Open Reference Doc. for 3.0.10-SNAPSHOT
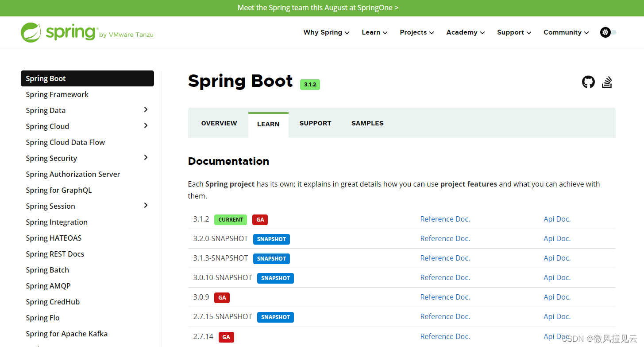This screenshot has height=347, width=644. [x=445, y=277]
